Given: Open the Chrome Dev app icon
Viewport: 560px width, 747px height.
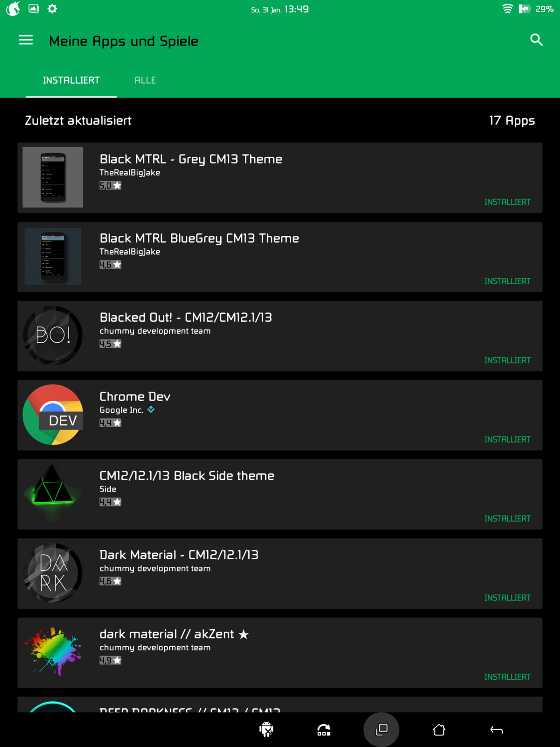Looking at the screenshot, I should tap(53, 415).
